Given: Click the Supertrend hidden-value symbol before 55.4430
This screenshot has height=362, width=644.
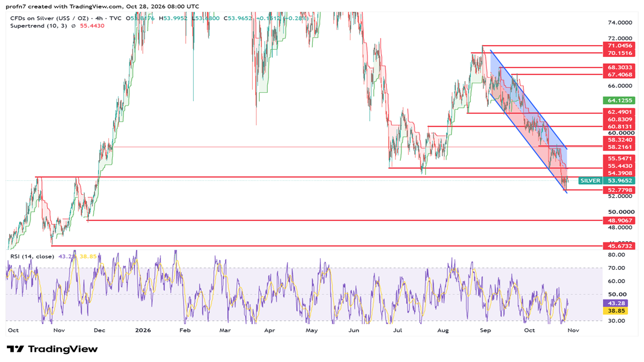Looking at the screenshot, I should (75, 26).
